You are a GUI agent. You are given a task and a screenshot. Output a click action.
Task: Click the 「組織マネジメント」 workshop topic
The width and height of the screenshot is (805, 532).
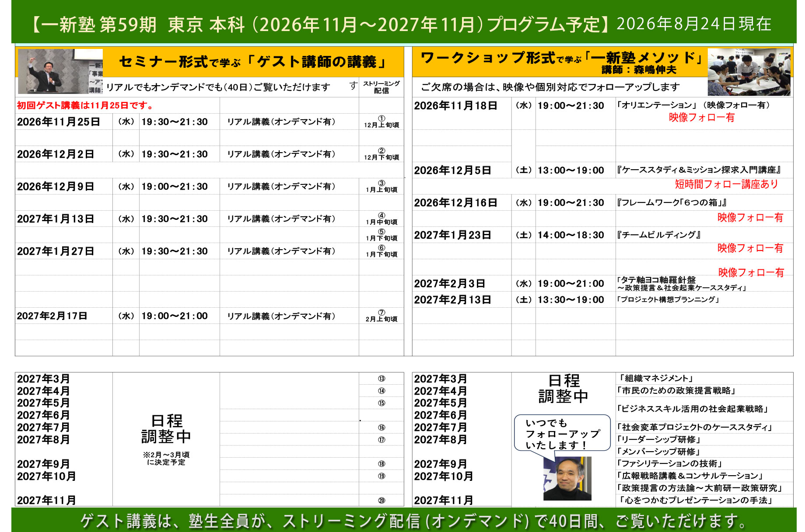click(656, 379)
